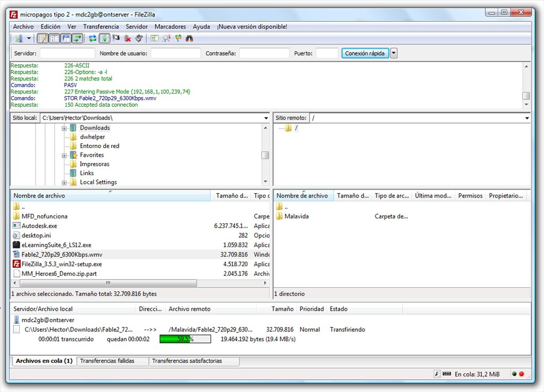This screenshot has width=544, height=392.
Task: Open the local site path dropdown
Action: [x=265, y=117]
